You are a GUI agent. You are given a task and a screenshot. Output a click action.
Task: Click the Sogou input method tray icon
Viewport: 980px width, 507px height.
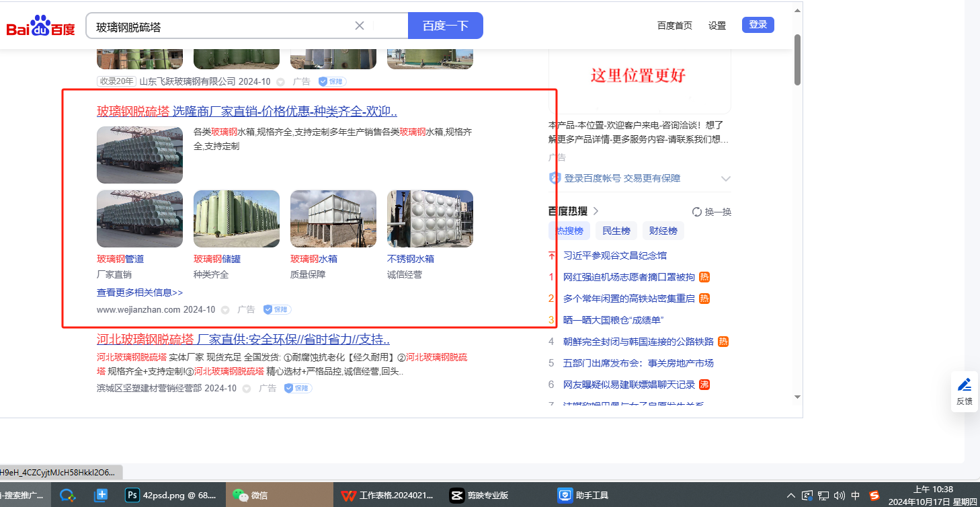[x=874, y=496]
